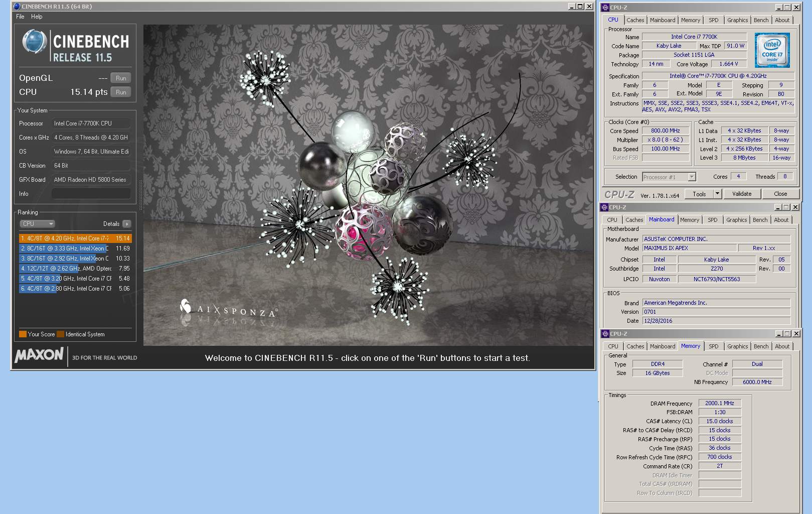812x514 pixels.
Task: Select Memory tab in Mainboard CPU-Z window
Action: (x=690, y=220)
